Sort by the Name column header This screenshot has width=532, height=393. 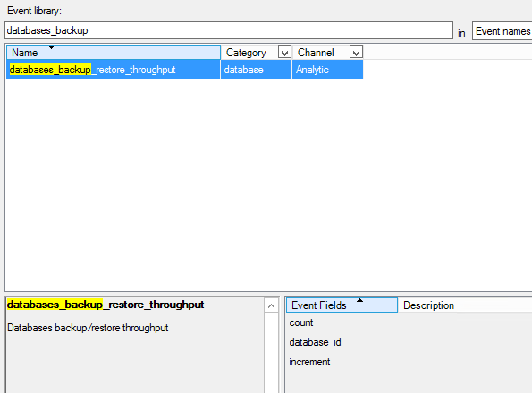[x=114, y=53]
